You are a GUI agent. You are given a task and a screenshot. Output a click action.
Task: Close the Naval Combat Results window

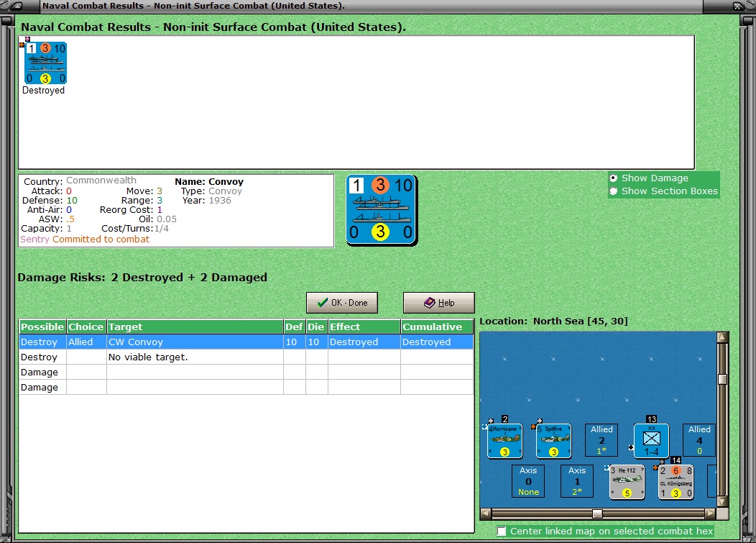738,6
